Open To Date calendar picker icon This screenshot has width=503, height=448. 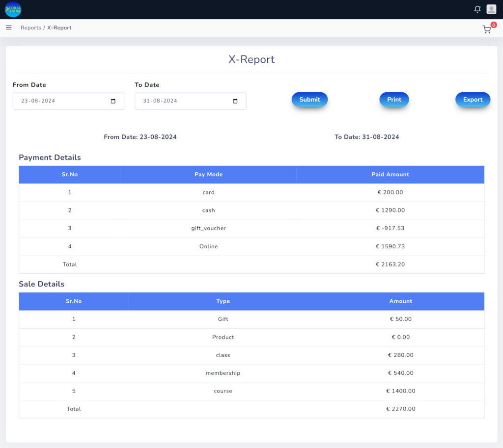(x=235, y=101)
